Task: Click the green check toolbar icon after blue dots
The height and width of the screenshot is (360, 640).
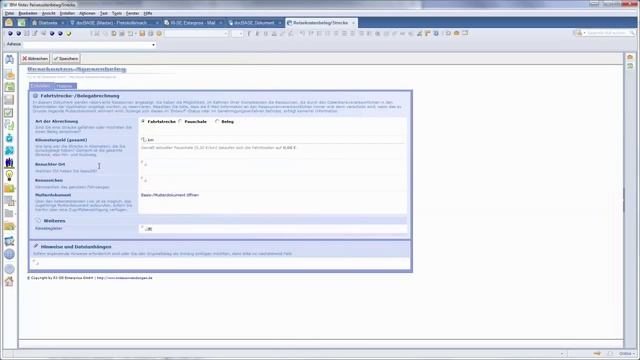Action: (69, 33)
